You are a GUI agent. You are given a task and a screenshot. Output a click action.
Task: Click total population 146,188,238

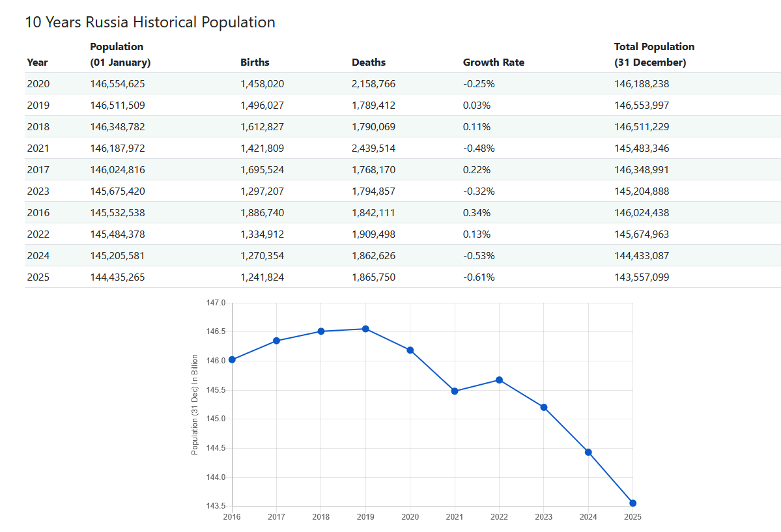coord(642,84)
